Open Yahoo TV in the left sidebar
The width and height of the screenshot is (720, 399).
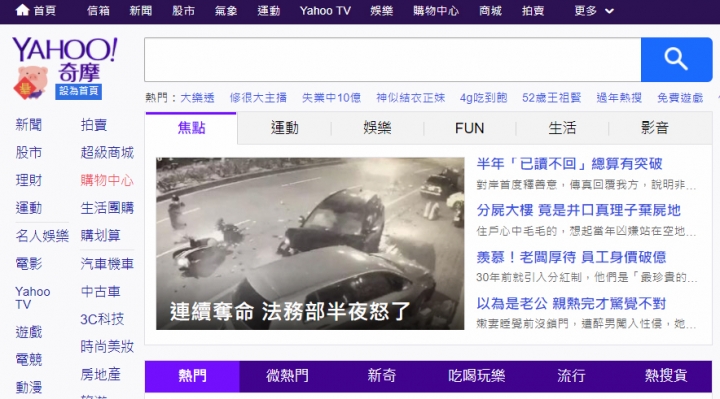tap(33, 298)
